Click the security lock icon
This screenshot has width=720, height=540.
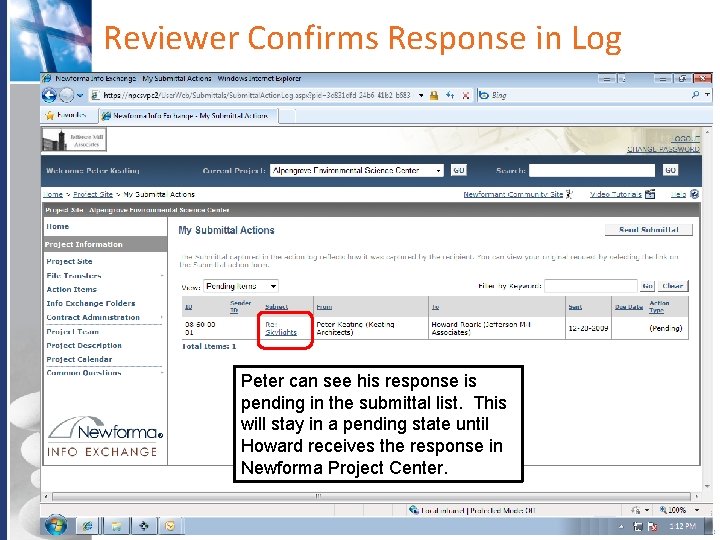coord(433,96)
